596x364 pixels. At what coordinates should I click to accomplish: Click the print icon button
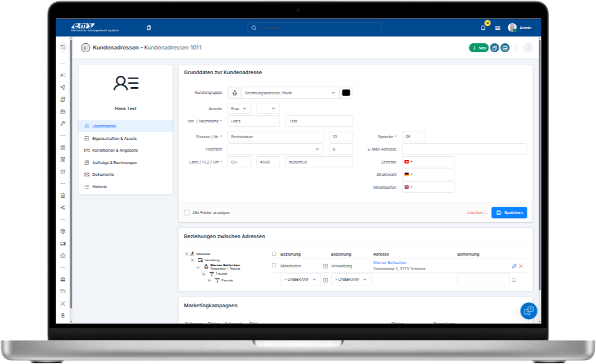coord(505,48)
